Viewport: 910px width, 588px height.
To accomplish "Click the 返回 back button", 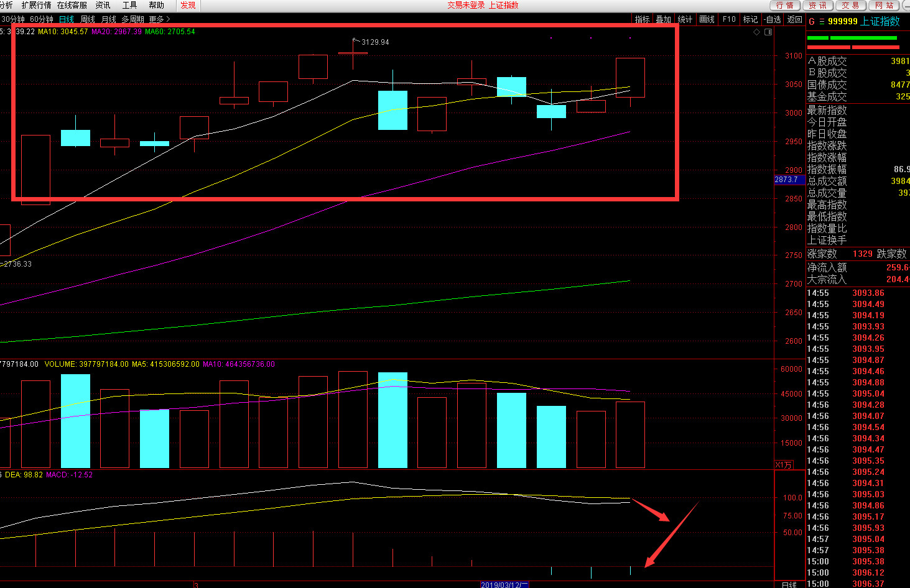I will point(794,19).
